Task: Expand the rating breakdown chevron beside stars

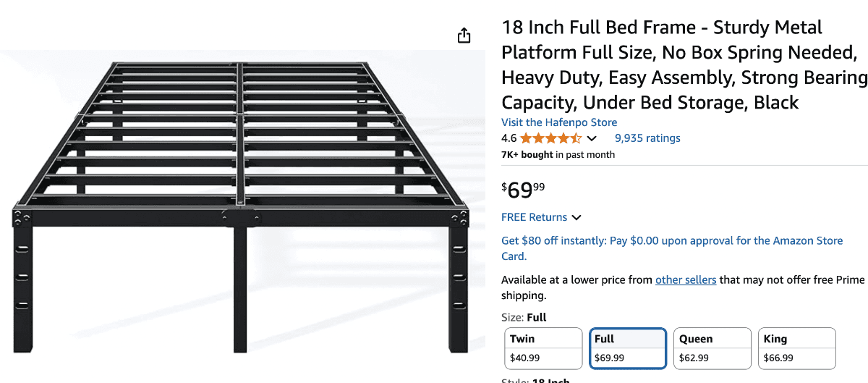Action: click(x=592, y=138)
